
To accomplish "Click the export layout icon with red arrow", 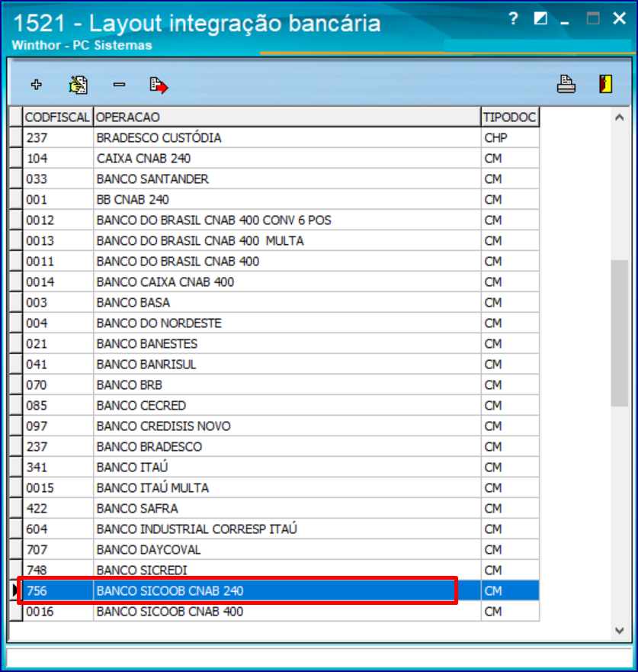I will click(x=159, y=85).
